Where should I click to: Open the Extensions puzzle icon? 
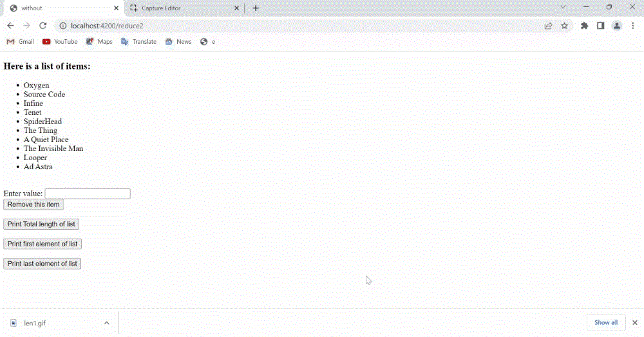coord(584,26)
